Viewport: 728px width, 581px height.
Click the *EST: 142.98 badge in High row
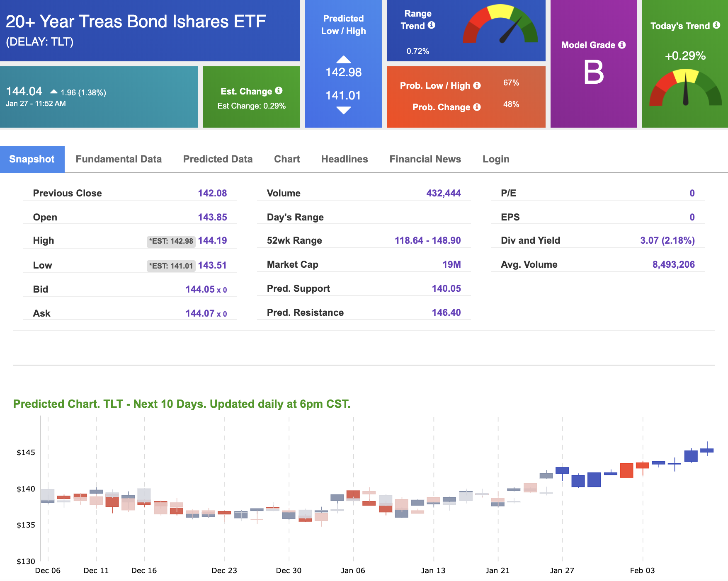171,241
